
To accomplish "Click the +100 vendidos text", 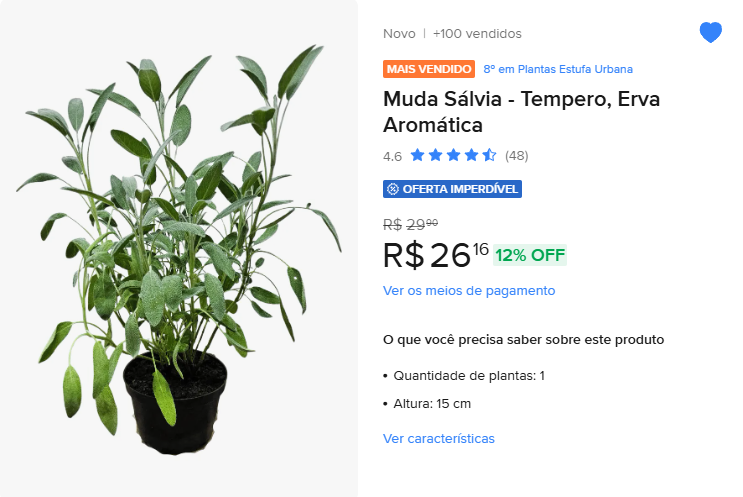I will (x=477, y=34).
